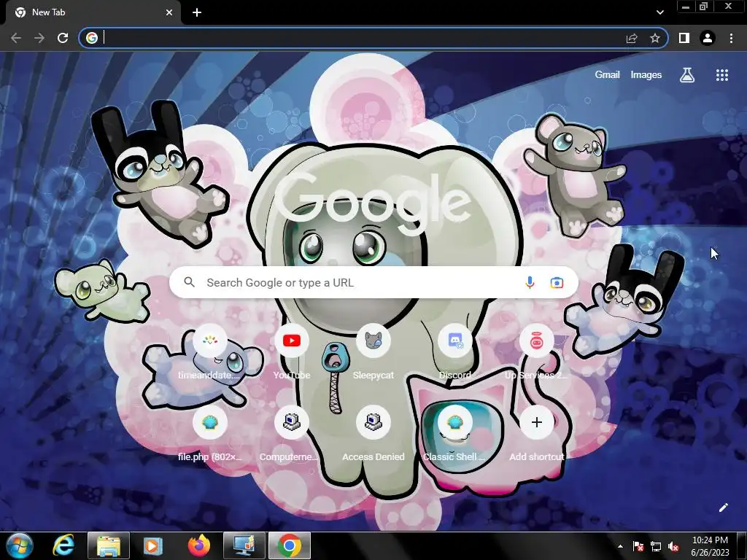
Task: Open Gmail link
Action: (x=607, y=75)
